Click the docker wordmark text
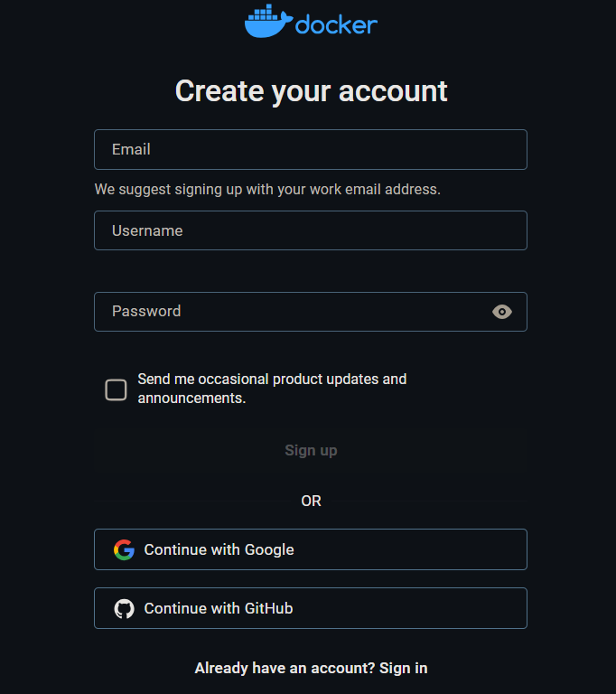The height and width of the screenshot is (694, 616). [336, 24]
